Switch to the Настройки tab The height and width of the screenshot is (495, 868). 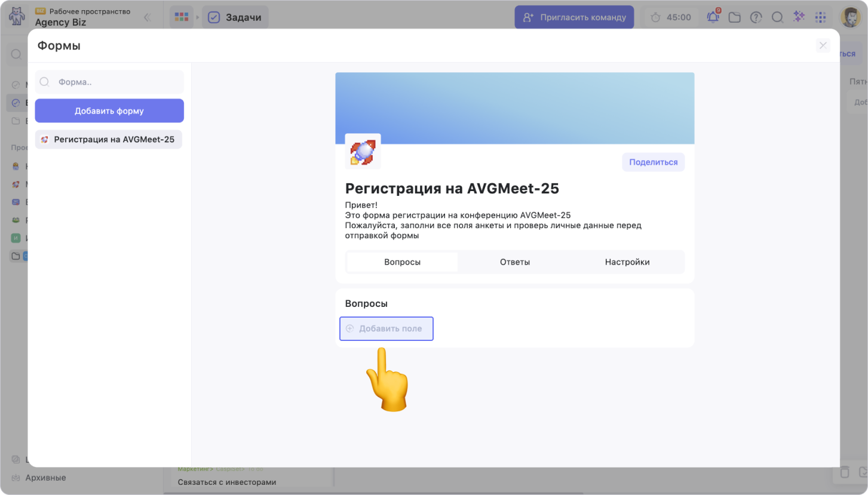click(627, 262)
